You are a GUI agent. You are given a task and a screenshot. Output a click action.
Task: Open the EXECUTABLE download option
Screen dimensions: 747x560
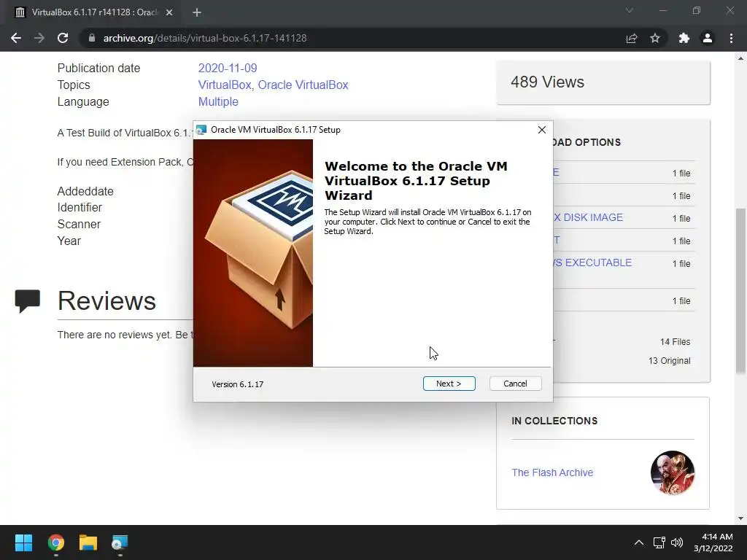click(x=592, y=262)
